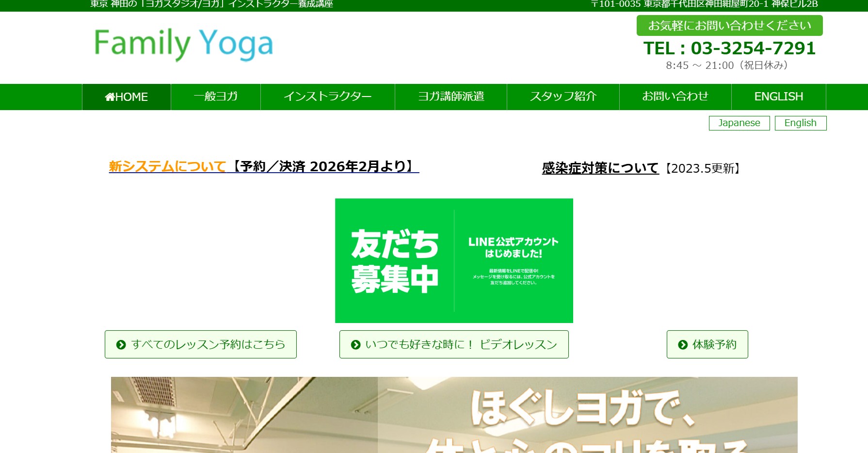Open the インストラクター menu item
868x453 pixels.
[328, 97]
